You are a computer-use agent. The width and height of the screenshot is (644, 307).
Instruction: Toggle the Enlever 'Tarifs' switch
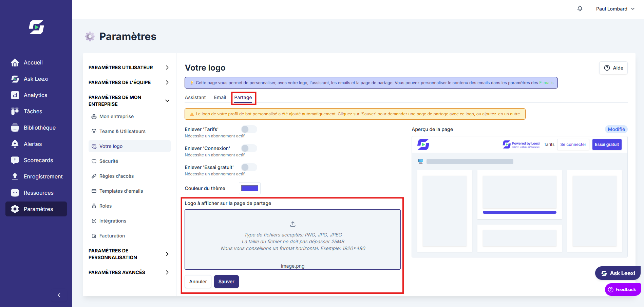tap(249, 129)
